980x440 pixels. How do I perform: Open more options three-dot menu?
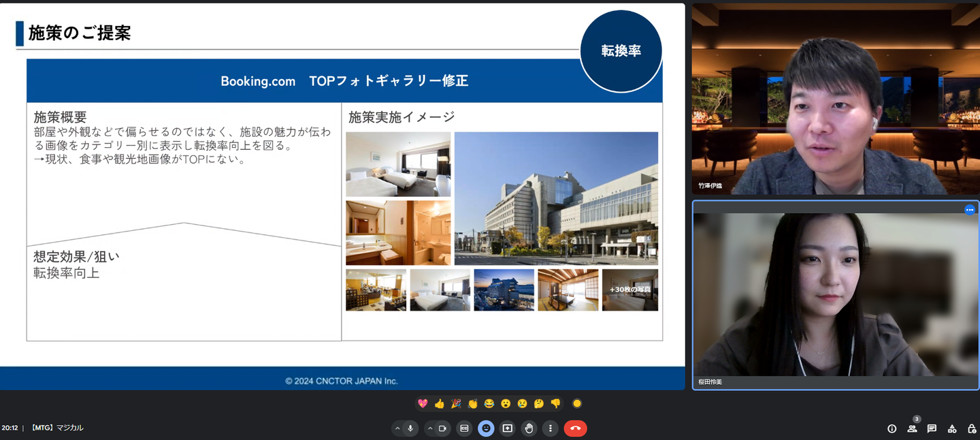[550, 428]
